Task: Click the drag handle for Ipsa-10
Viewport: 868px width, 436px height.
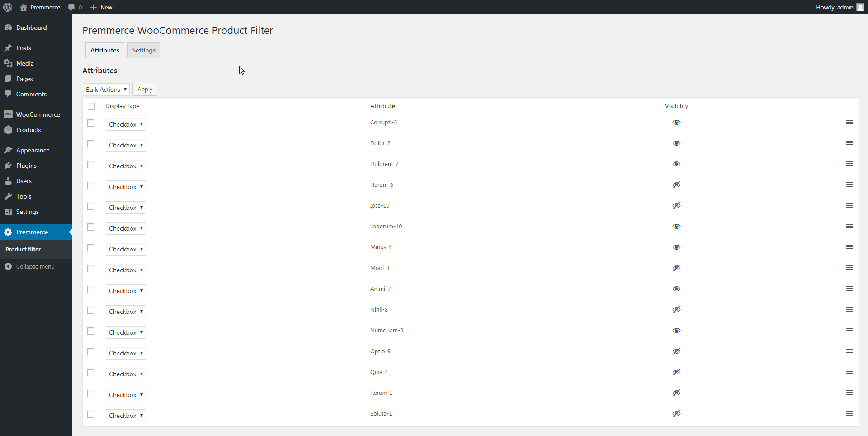Action: coord(849,206)
